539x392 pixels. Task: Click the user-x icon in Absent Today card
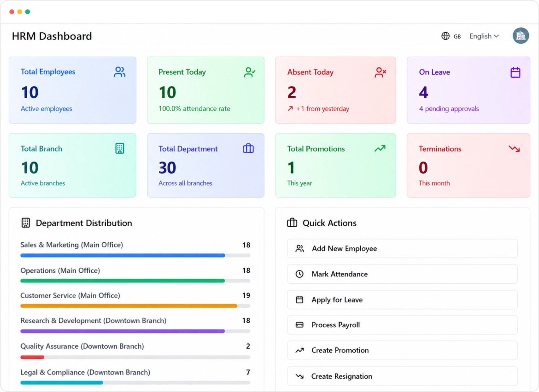(380, 72)
